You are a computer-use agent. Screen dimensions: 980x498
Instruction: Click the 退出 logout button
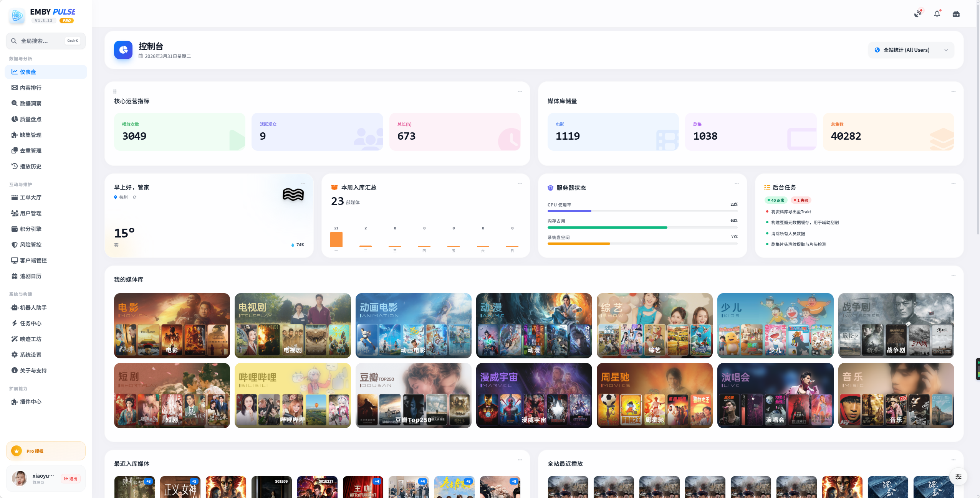pyautogui.click(x=71, y=479)
